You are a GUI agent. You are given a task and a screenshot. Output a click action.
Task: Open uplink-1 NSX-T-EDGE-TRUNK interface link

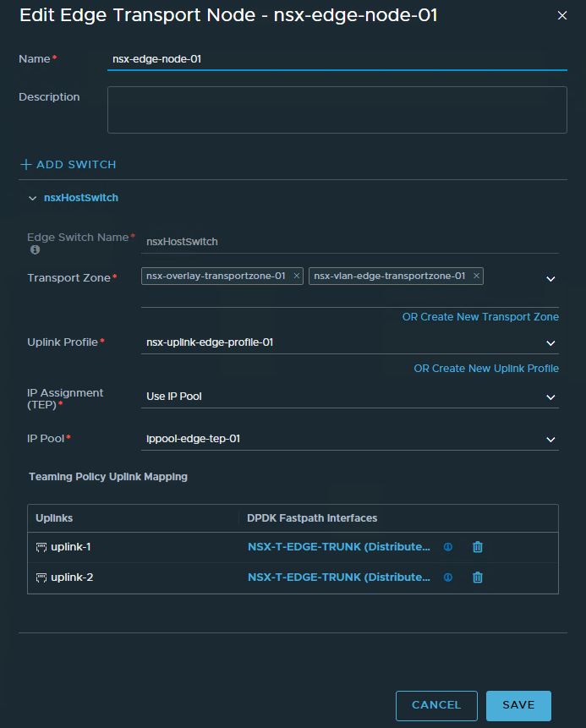click(339, 547)
